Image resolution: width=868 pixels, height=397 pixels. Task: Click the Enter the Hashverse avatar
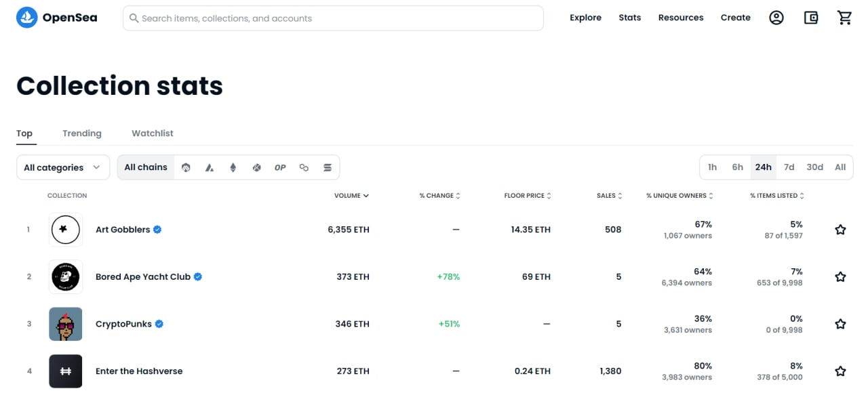[66, 371]
